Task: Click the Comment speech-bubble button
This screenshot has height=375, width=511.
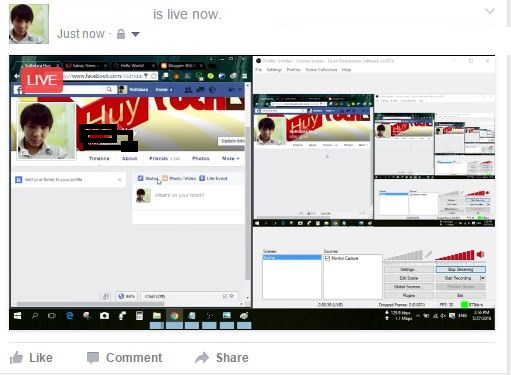Action: pos(124,358)
